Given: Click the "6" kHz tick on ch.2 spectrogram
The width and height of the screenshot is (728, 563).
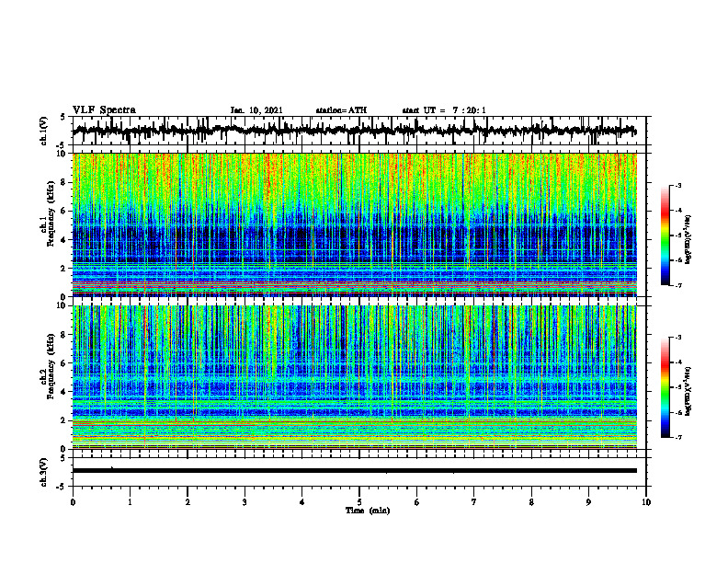Looking at the screenshot, I should point(64,363).
